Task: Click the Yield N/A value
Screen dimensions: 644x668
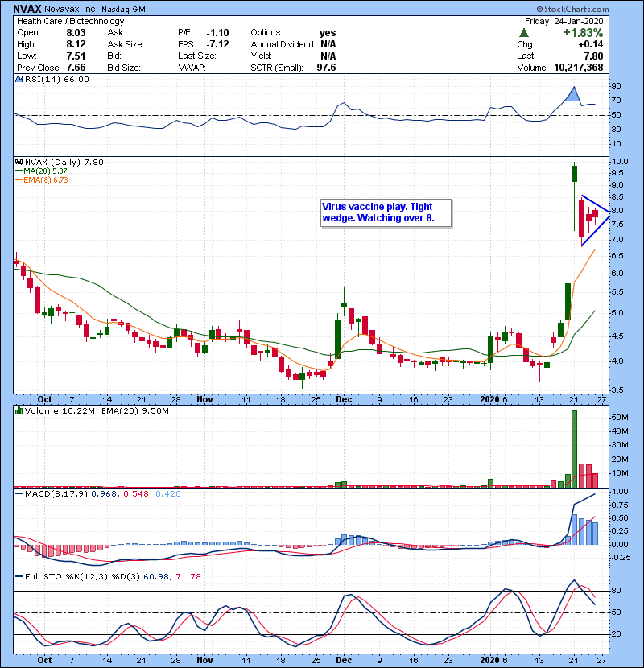Action: (328, 56)
